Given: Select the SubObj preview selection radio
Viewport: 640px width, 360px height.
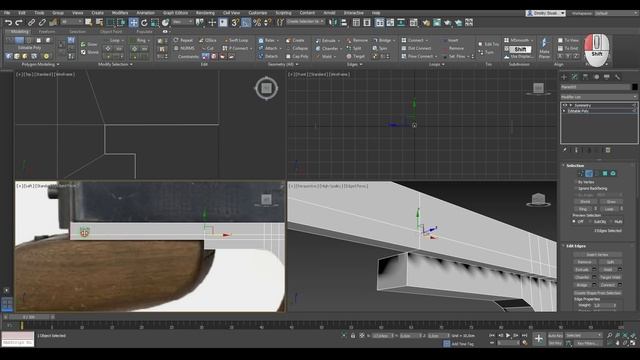Looking at the screenshot, I should pyautogui.click(x=590, y=222).
